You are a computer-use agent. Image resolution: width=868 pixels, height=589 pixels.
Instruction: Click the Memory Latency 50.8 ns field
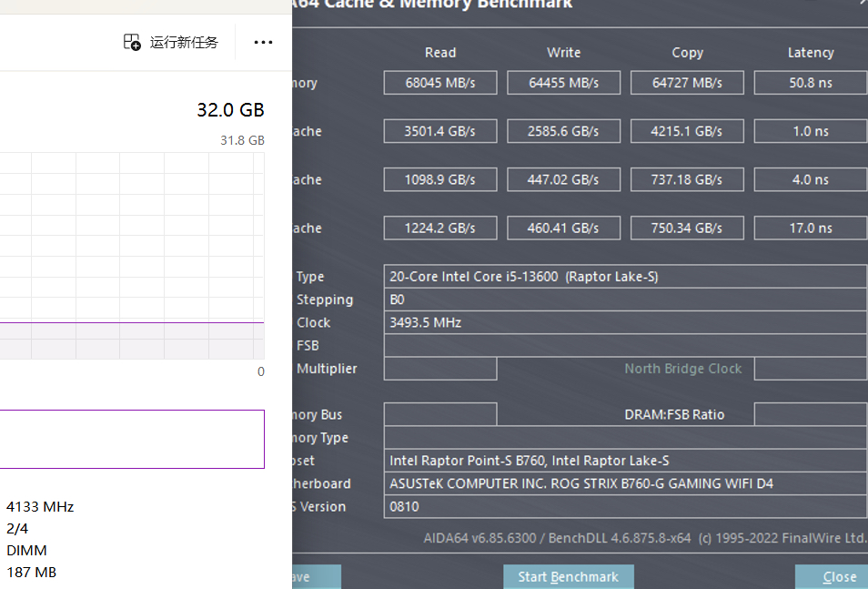(x=810, y=83)
